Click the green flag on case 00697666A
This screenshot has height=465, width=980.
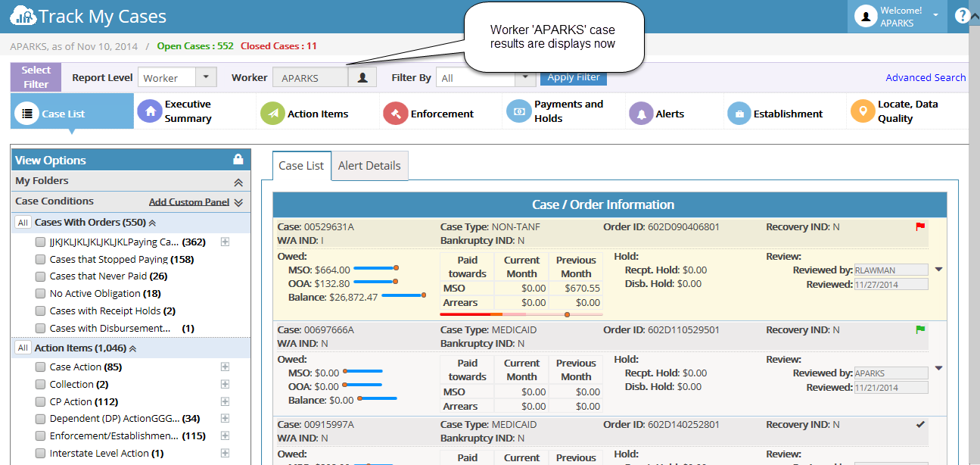click(920, 329)
